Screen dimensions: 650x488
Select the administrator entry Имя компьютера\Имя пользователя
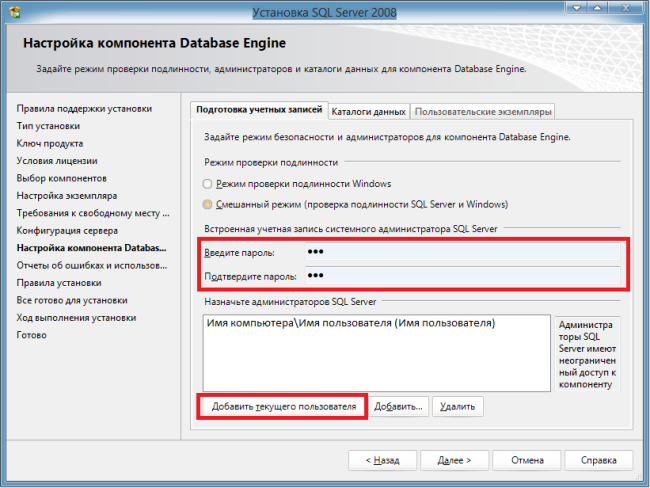click(351, 323)
